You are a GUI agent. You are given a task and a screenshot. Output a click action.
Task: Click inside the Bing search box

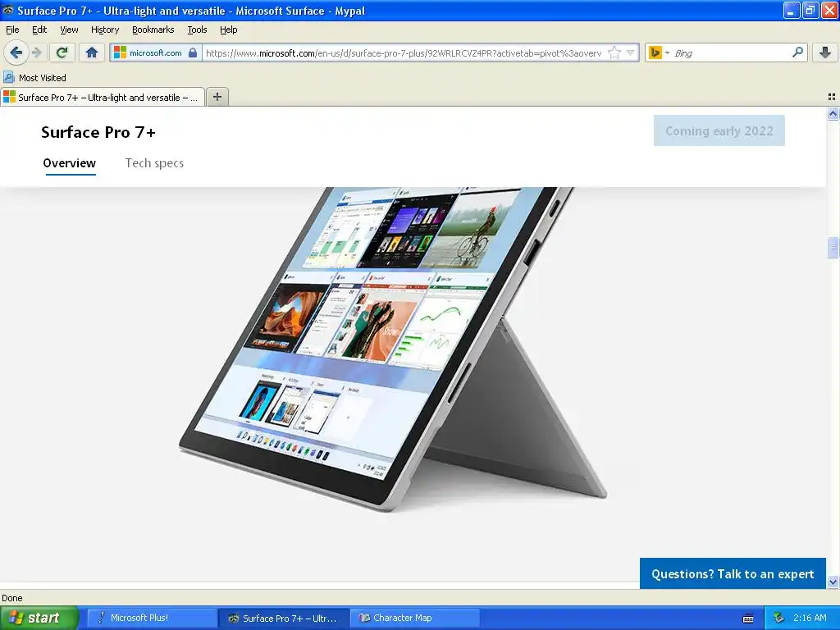[731, 52]
